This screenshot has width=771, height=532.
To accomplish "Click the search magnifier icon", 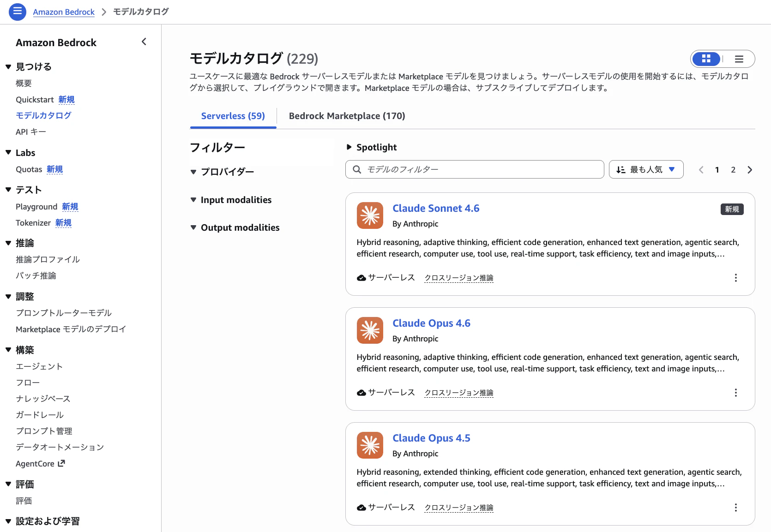I will point(357,169).
